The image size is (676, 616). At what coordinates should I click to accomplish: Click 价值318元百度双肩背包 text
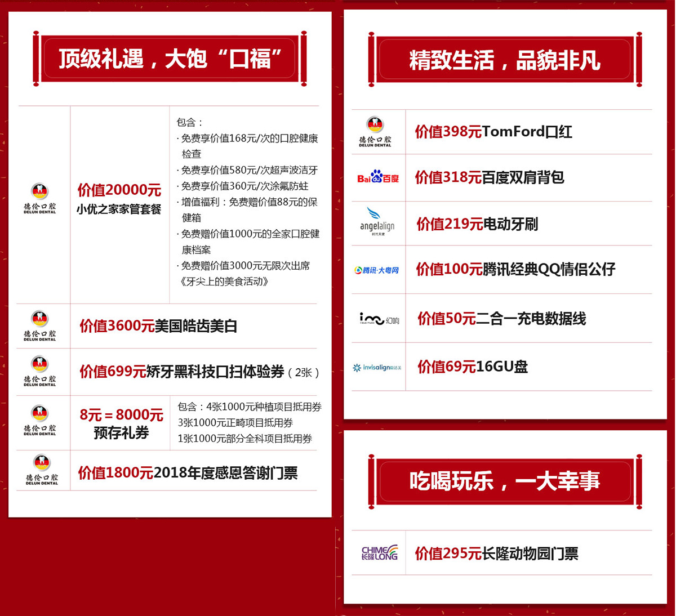point(490,177)
